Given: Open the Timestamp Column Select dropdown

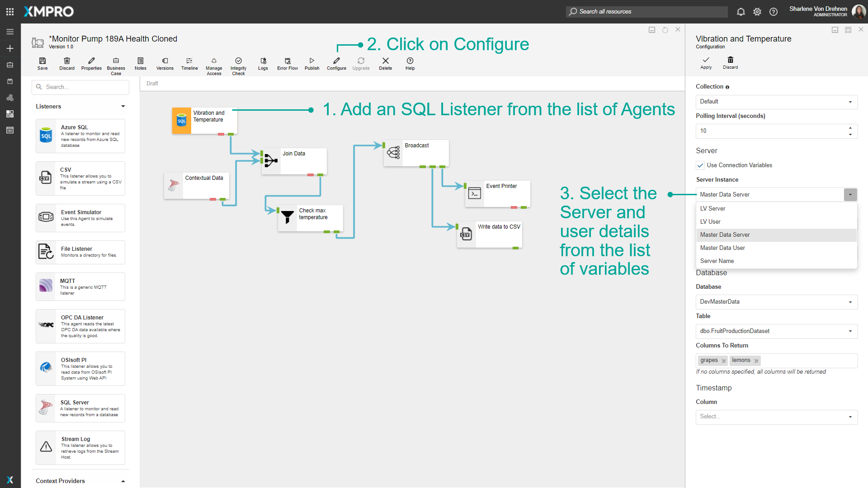Looking at the screenshot, I should coord(776,417).
